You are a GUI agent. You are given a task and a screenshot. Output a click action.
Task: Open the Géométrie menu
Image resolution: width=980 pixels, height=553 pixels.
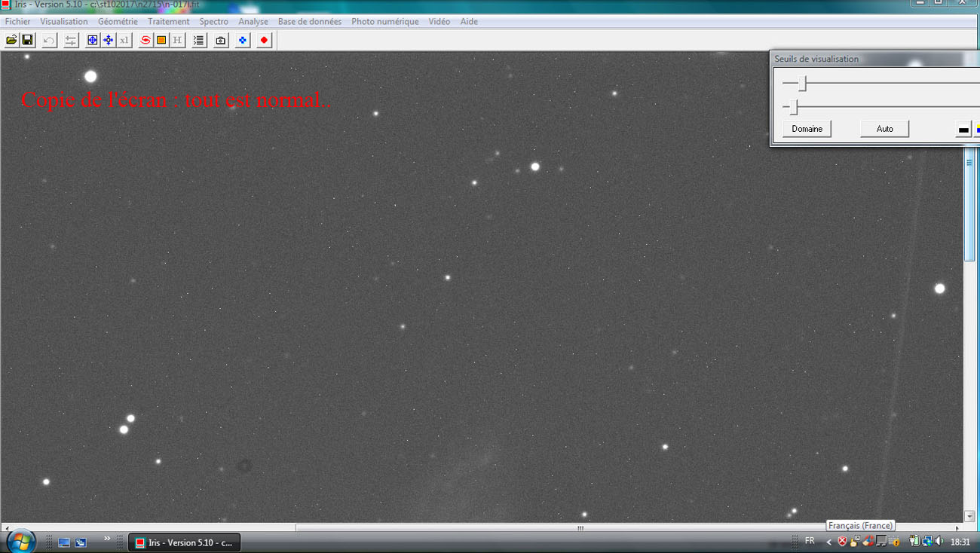click(x=118, y=22)
